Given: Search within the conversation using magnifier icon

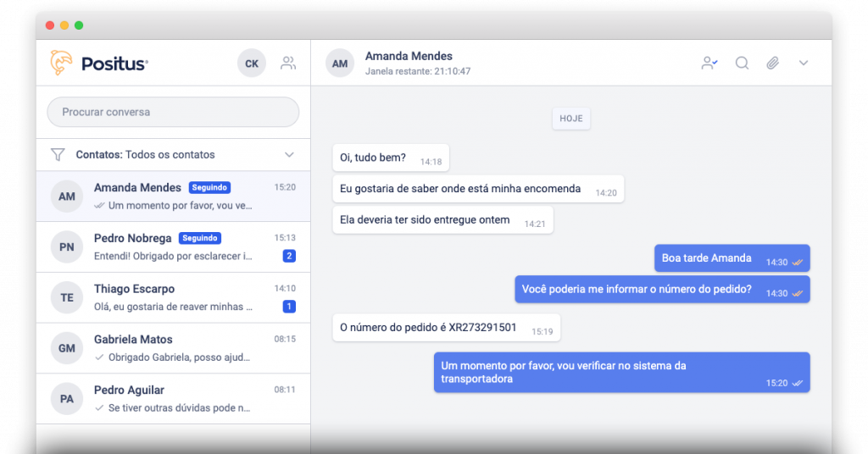Looking at the screenshot, I should pos(742,63).
